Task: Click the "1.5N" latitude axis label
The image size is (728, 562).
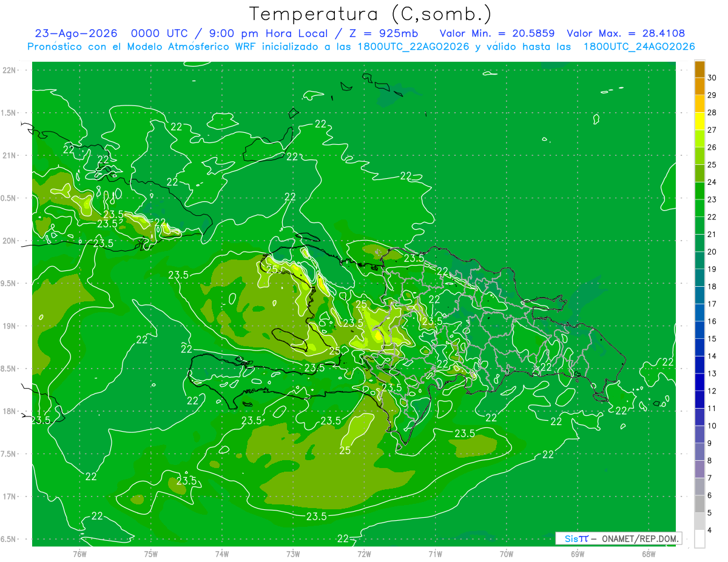Action: coord(9,113)
